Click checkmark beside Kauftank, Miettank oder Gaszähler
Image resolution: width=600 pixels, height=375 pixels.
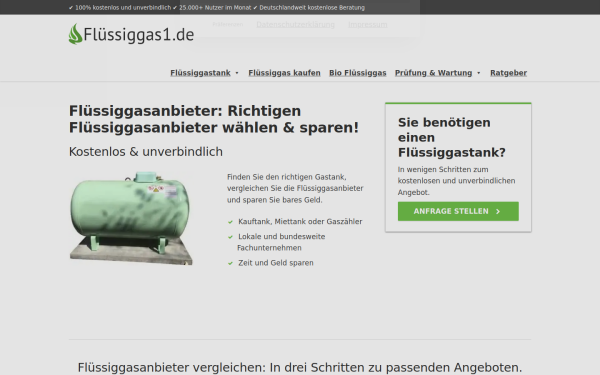[230, 222]
